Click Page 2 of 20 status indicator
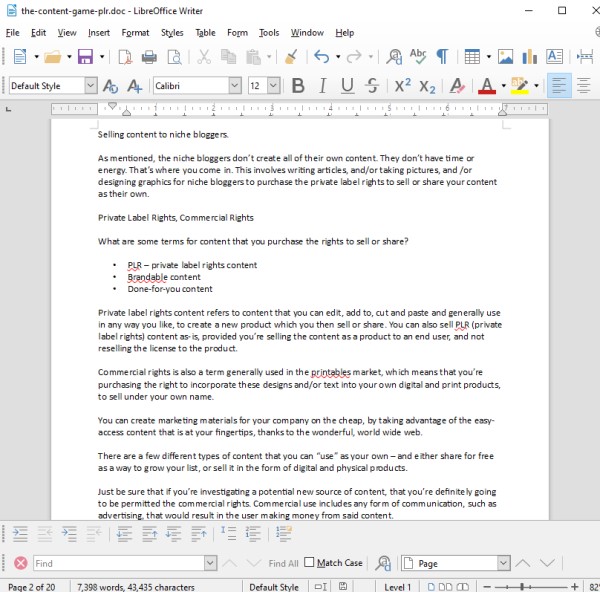 [32, 587]
